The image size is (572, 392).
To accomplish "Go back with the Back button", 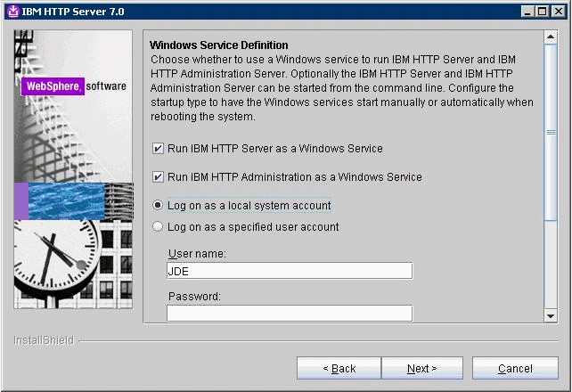I will 339,368.
